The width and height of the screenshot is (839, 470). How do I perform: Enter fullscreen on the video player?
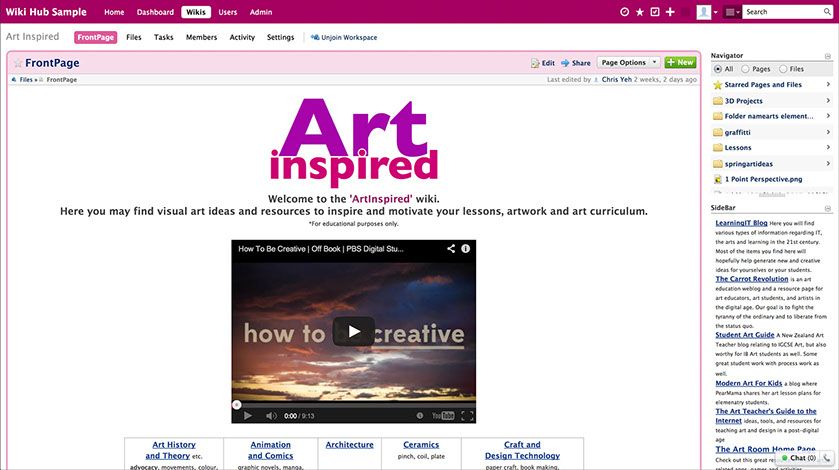coord(467,415)
